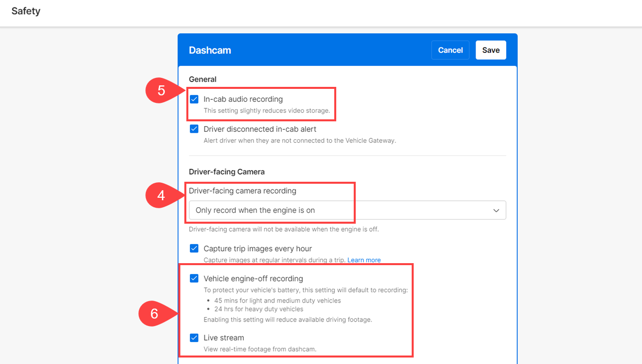Click the General section heading

[x=202, y=79]
